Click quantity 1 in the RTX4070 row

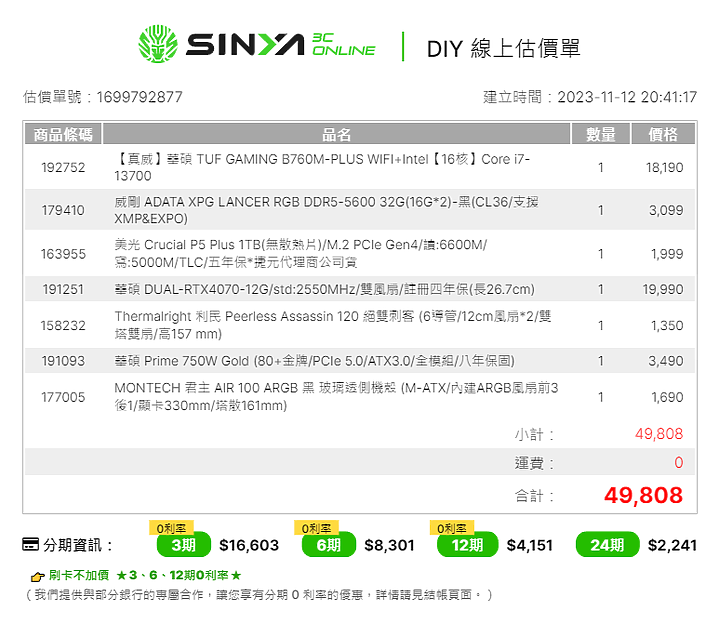tap(601, 289)
